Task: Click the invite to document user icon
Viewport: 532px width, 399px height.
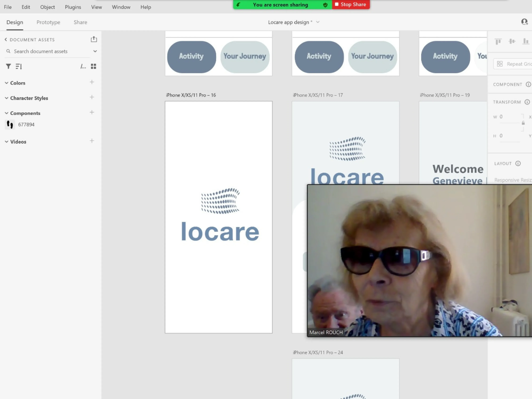Action: (524, 22)
